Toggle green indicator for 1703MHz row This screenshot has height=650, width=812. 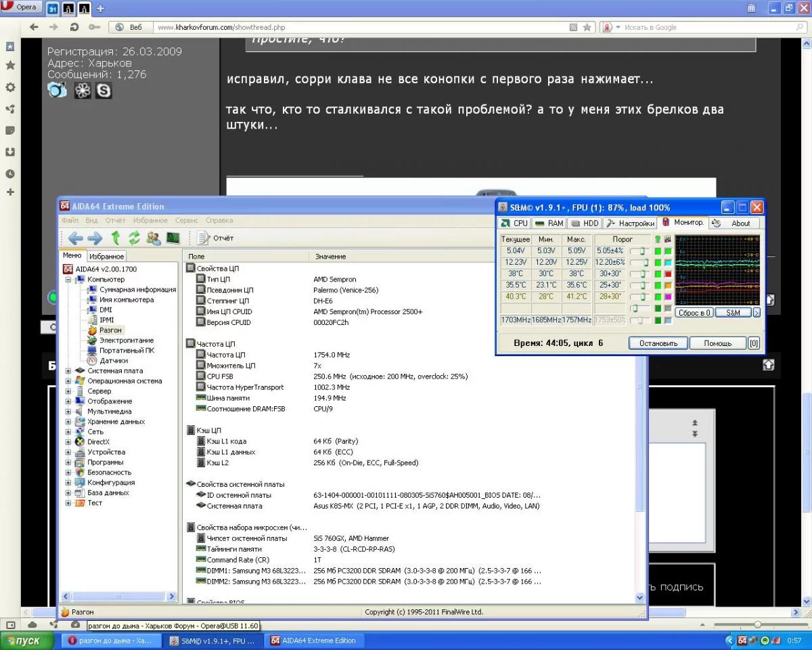click(658, 320)
